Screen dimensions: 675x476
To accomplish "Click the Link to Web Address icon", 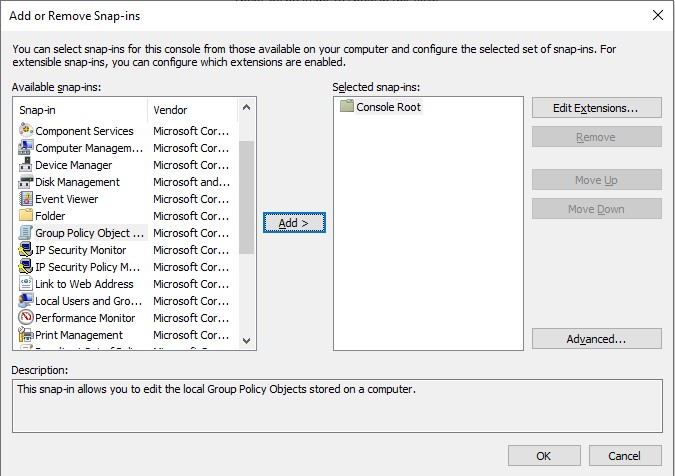I will 26,283.
